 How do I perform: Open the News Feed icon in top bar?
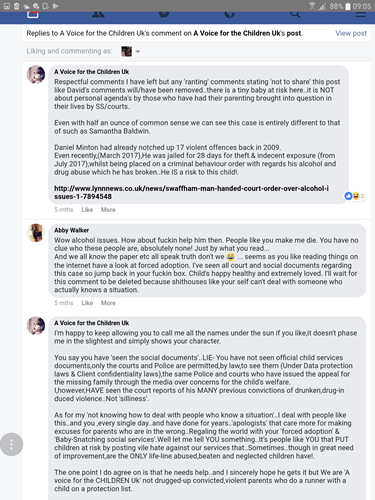pyautogui.click(x=33, y=14)
